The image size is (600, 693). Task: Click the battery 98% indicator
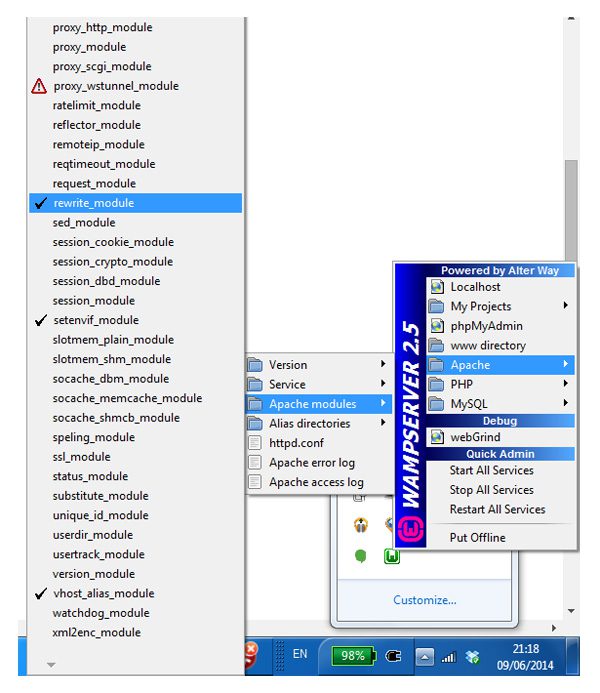353,656
